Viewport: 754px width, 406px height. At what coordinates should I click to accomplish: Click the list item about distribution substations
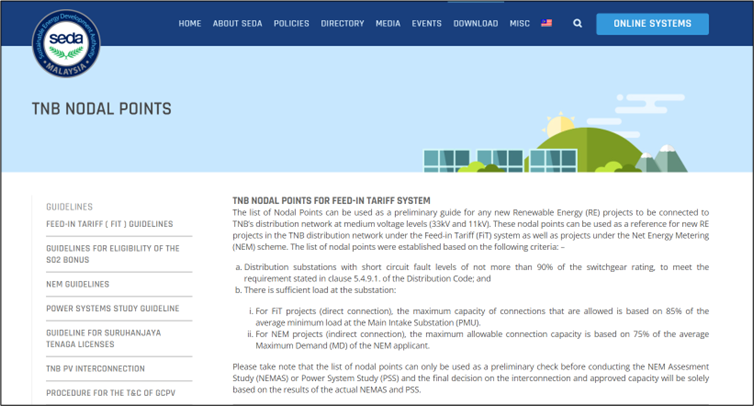[476, 273]
